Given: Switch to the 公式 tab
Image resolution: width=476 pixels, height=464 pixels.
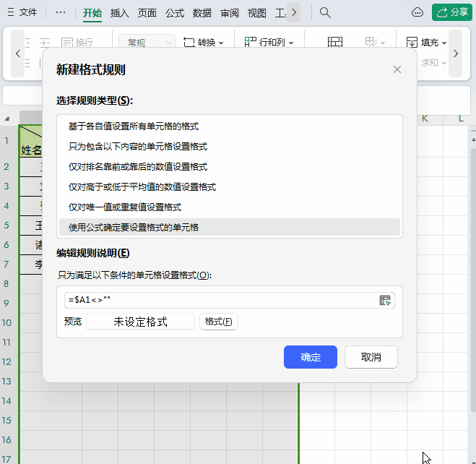Looking at the screenshot, I should point(175,13).
